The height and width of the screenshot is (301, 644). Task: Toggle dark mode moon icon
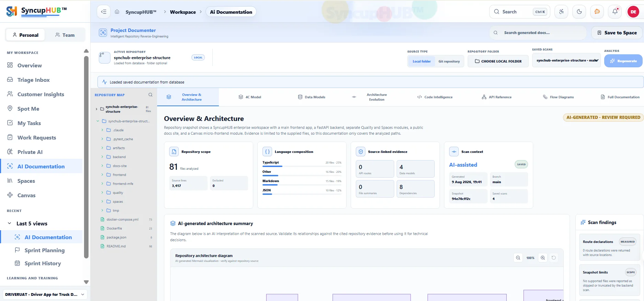[579, 12]
